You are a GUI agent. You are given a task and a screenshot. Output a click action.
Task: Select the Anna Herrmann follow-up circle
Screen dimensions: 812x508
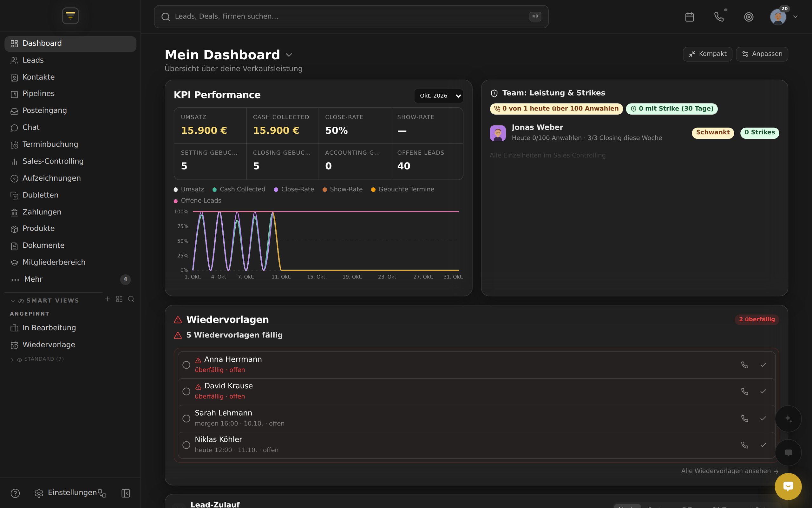point(186,365)
